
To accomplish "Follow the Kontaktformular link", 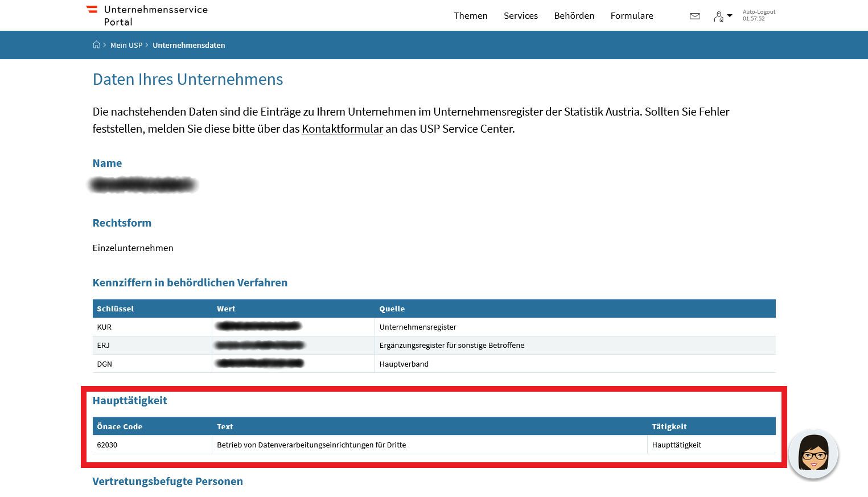I will [x=343, y=129].
